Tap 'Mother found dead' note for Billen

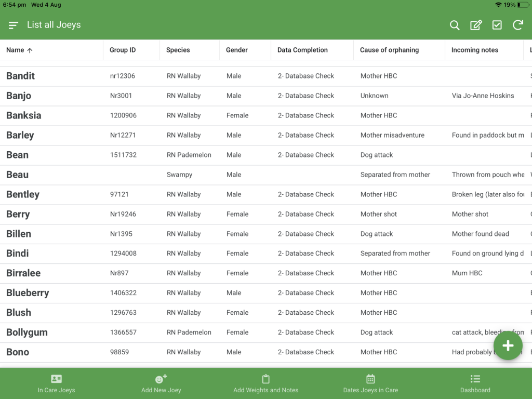(481, 234)
